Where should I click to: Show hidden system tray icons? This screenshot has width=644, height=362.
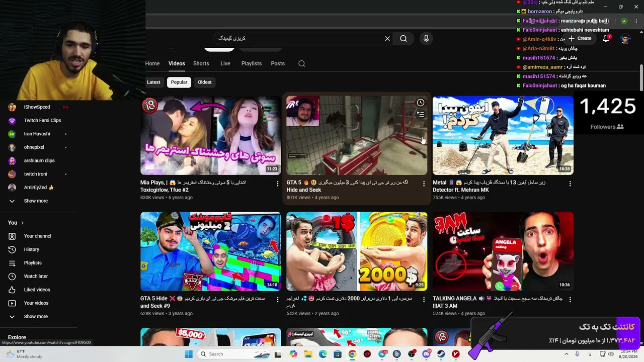coord(567,354)
